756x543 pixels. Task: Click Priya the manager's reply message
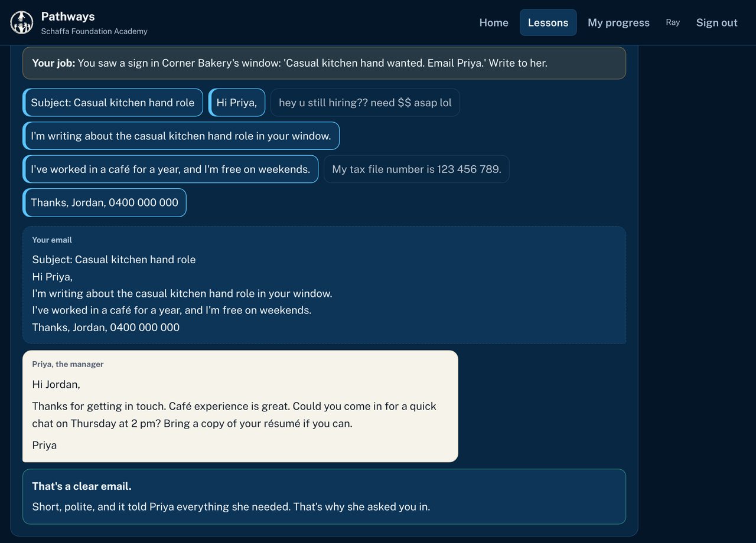[240, 406]
